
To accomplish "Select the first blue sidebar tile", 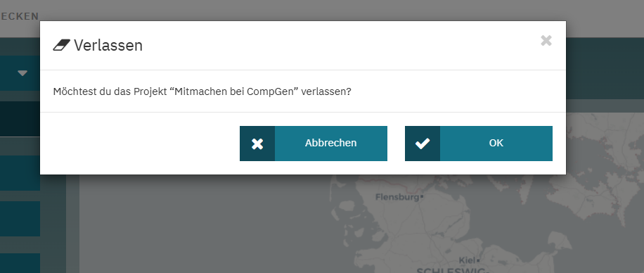I will [x=20, y=172].
